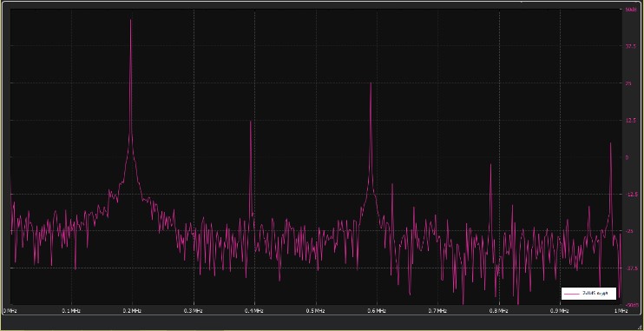Click the 0 MHz frequency axis label
Image resolution: width=644 pixels, height=331 pixels.
click(x=9, y=311)
